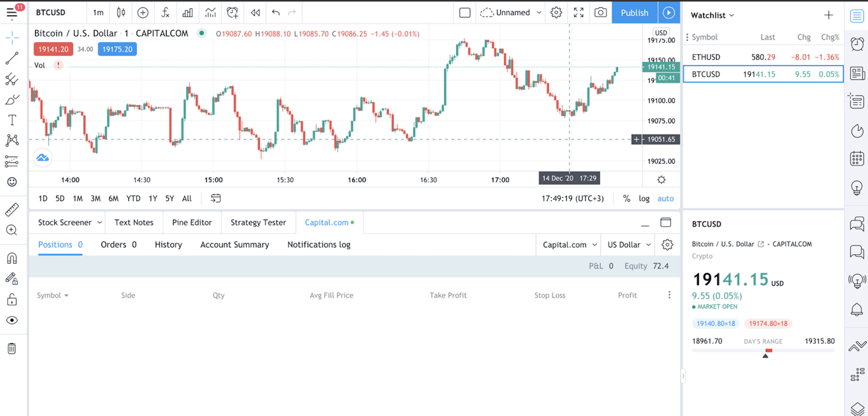Switch to the Pine Editor tab

coord(192,222)
